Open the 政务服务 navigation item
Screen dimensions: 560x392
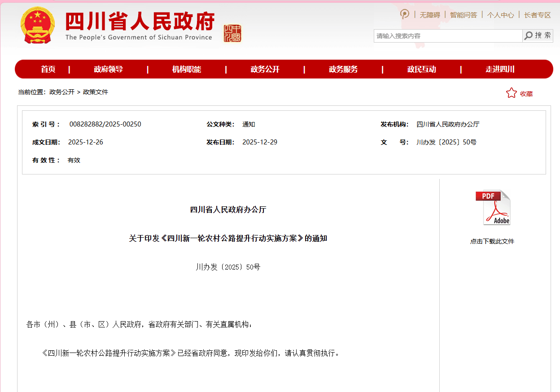click(343, 69)
